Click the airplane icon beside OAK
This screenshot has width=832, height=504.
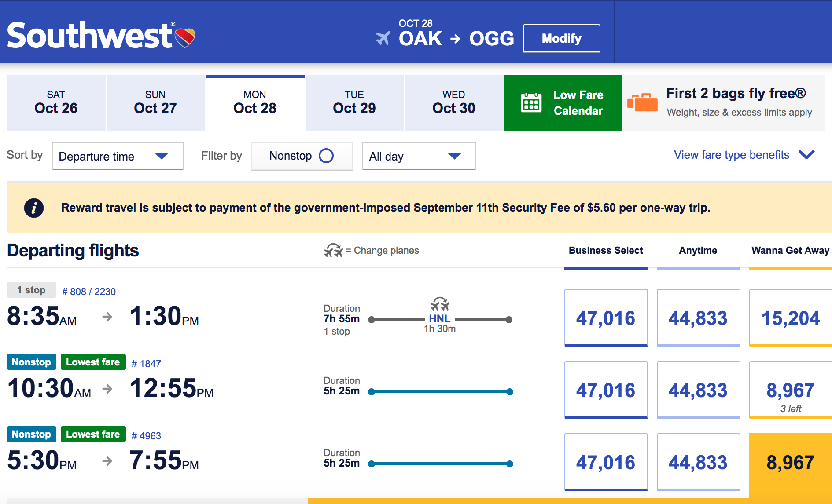383,38
